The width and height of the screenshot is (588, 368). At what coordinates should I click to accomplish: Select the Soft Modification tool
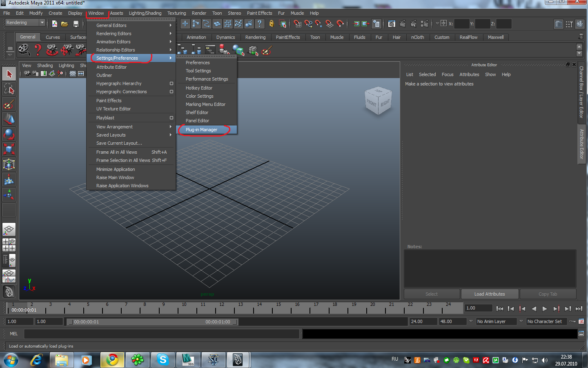point(9,180)
